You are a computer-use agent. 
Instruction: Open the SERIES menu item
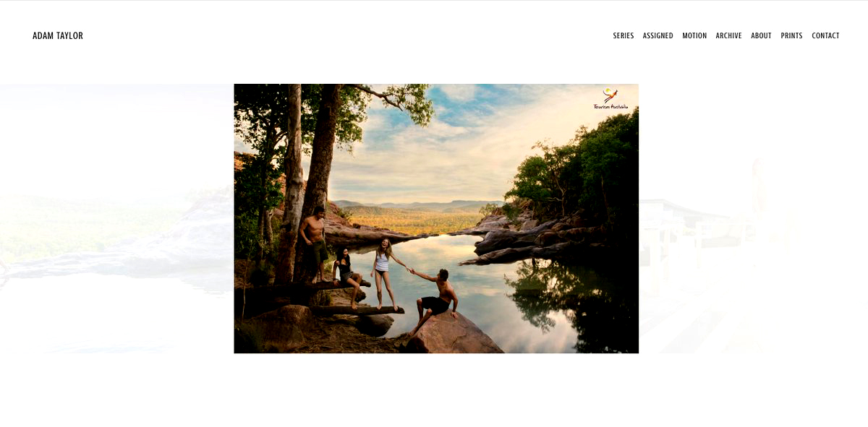(623, 35)
